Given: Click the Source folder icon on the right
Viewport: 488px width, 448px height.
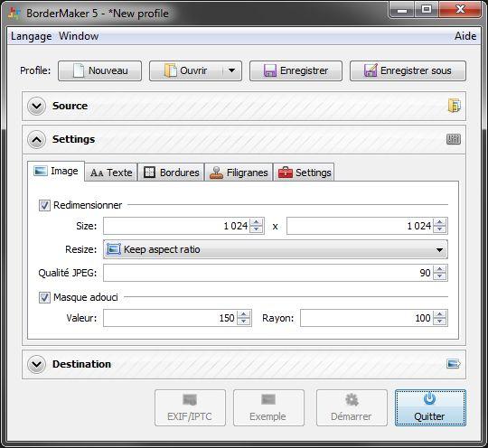Looking at the screenshot, I should point(454,106).
